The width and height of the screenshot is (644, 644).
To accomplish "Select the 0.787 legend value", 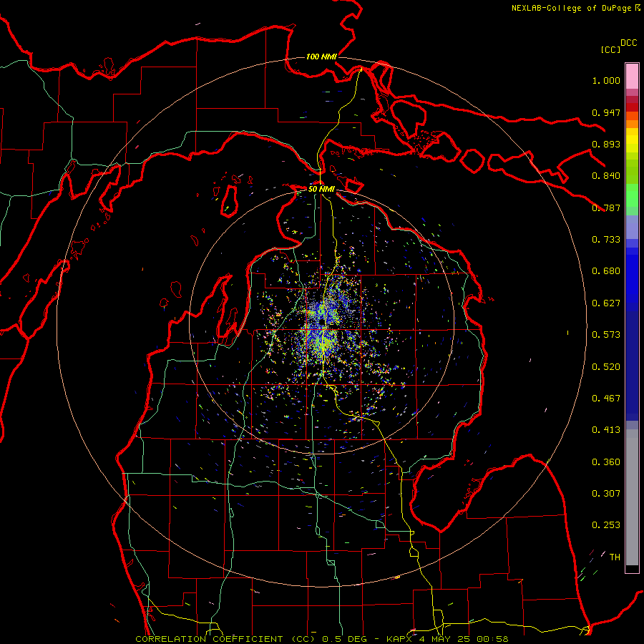I will [x=606, y=208].
